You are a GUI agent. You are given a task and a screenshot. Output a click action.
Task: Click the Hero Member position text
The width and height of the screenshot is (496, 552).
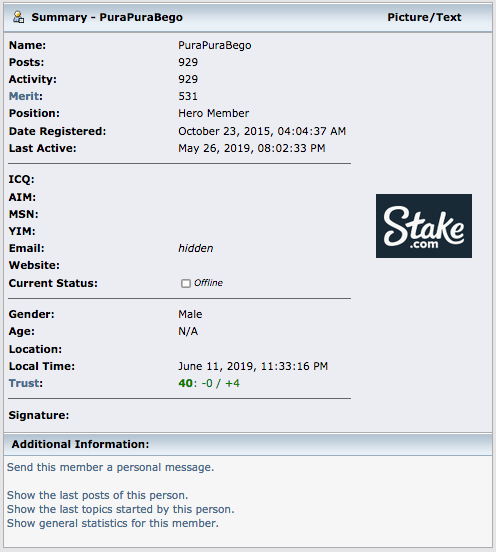214,113
